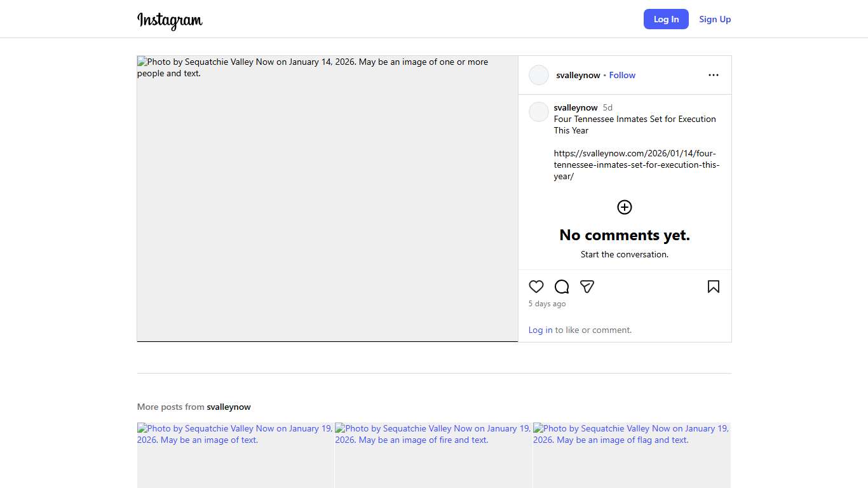This screenshot has width=868, height=488.
Task: Open the 'fire and text' post thumbnail
Action: pyautogui.click(x=433, y=455)
